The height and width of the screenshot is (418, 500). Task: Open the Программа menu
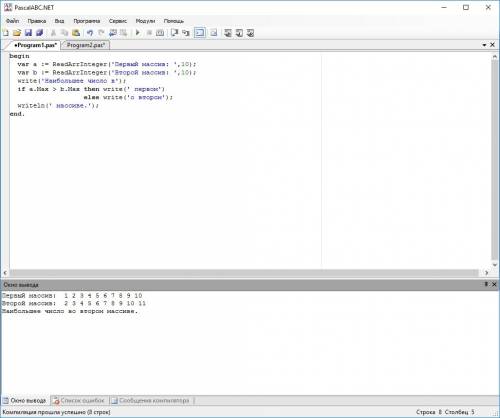click(x=87, y=21)
